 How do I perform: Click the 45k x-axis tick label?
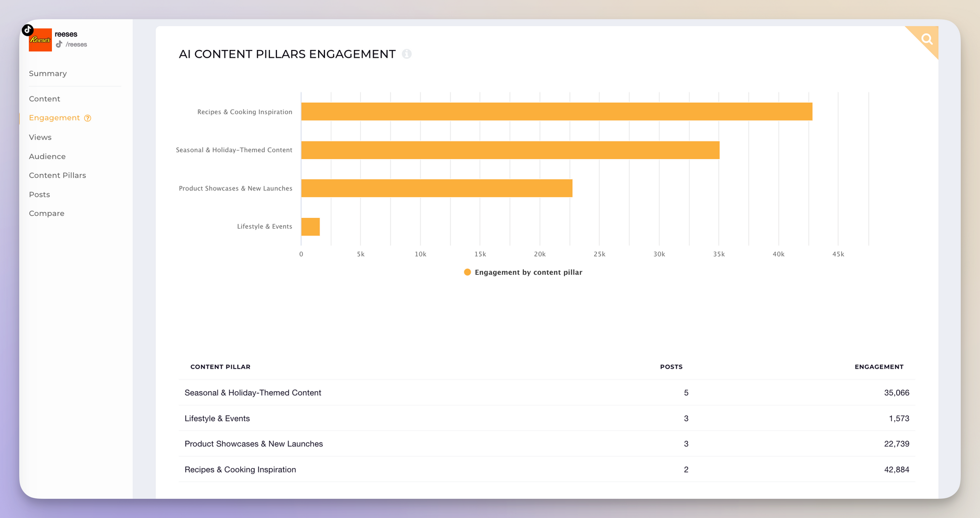pos(838,254)
